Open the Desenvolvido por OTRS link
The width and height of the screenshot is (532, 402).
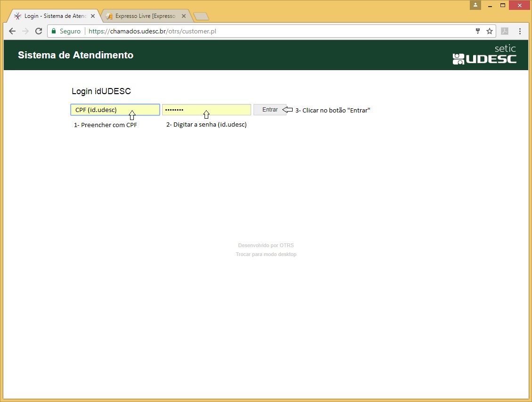pyautogui.click(x=266, y=245)
